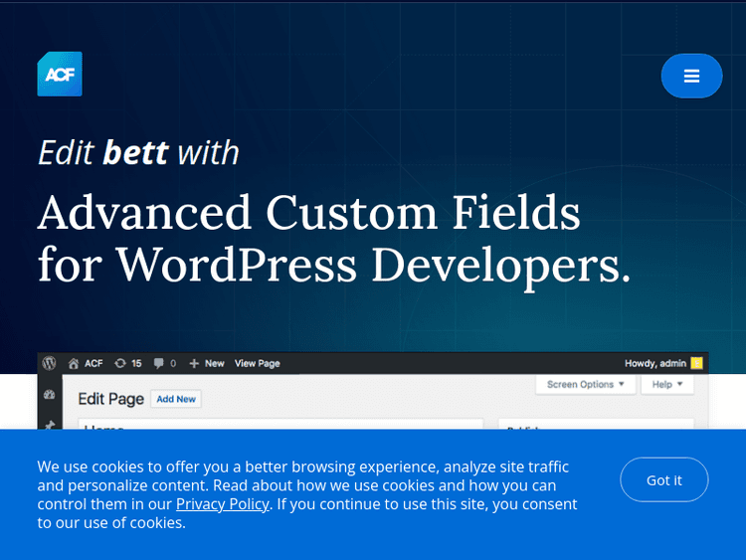The height and width of the screenshot is (560, 746).
Task: Click the Add New button
Action: click(x=176, y=399)
